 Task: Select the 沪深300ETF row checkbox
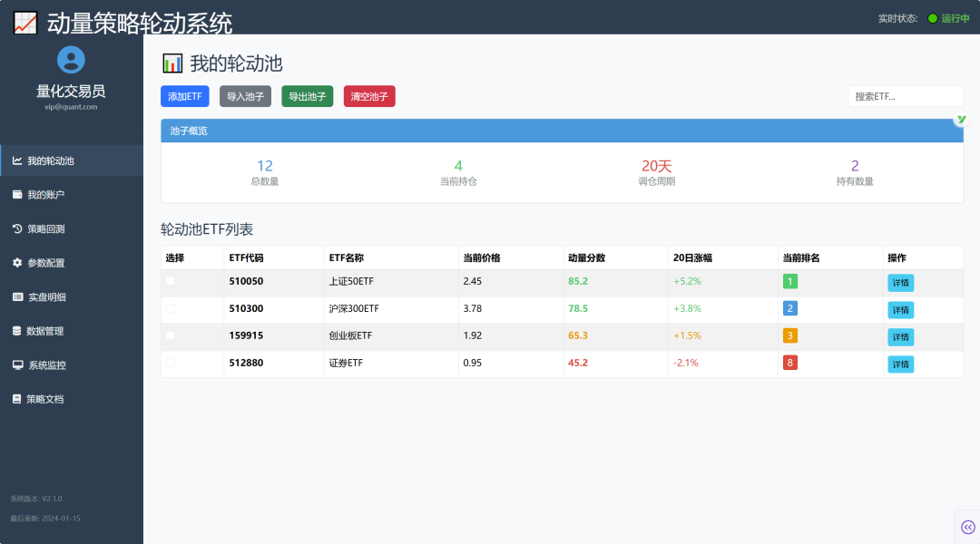pos(171,309)
